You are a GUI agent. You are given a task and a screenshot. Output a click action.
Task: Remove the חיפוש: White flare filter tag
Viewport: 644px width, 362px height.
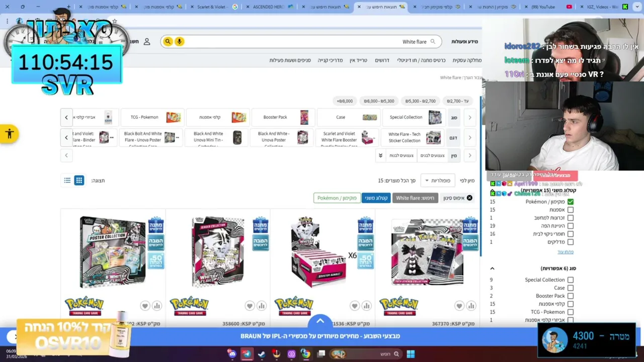(415, 198)
